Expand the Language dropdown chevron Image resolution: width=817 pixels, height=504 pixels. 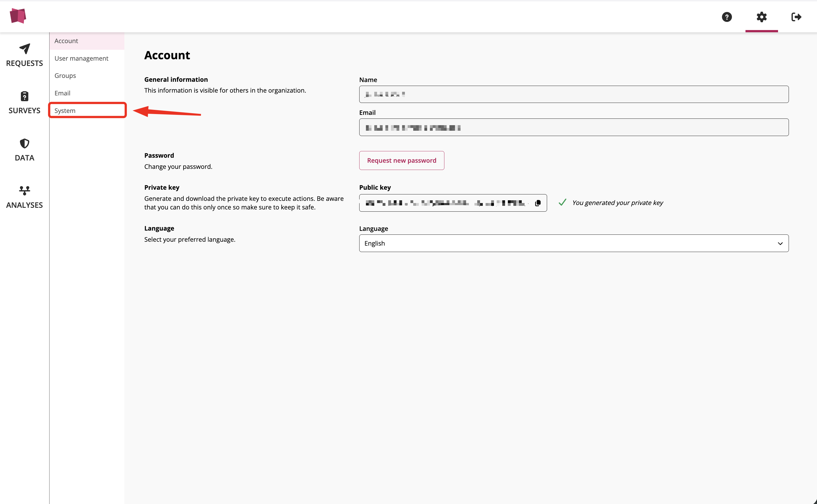[780, 243]
